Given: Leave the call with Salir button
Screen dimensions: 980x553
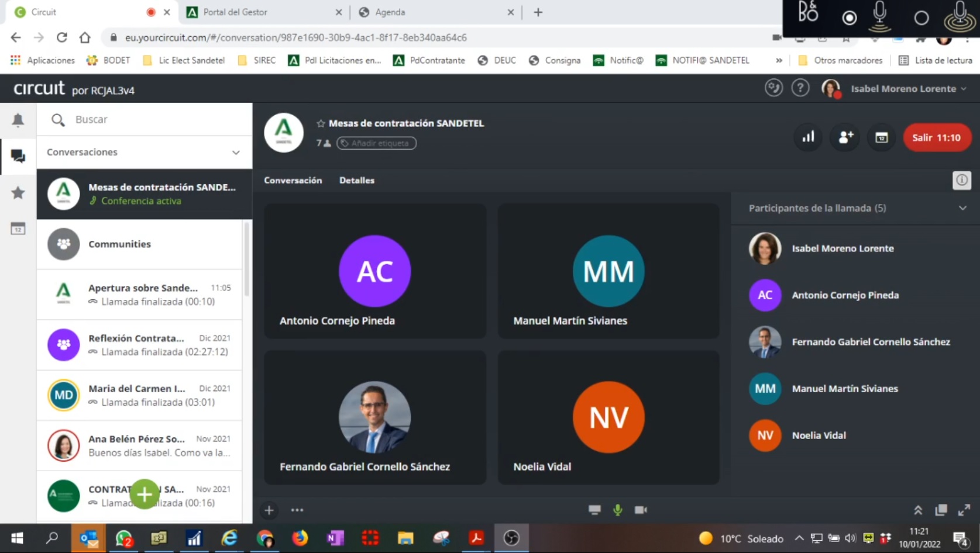Looking at the screenshot, I should (936, 137).
